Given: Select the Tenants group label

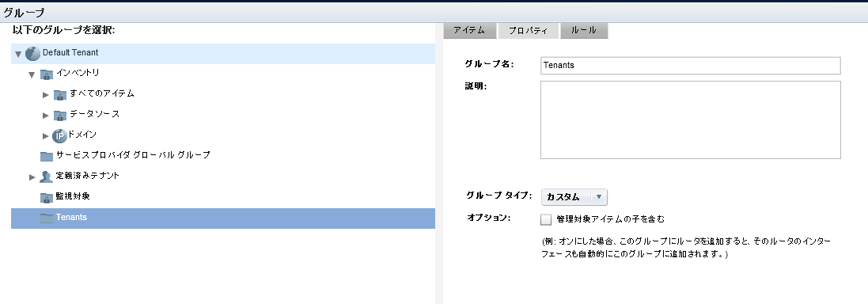Looking at the screenshot, I should 71,217.
